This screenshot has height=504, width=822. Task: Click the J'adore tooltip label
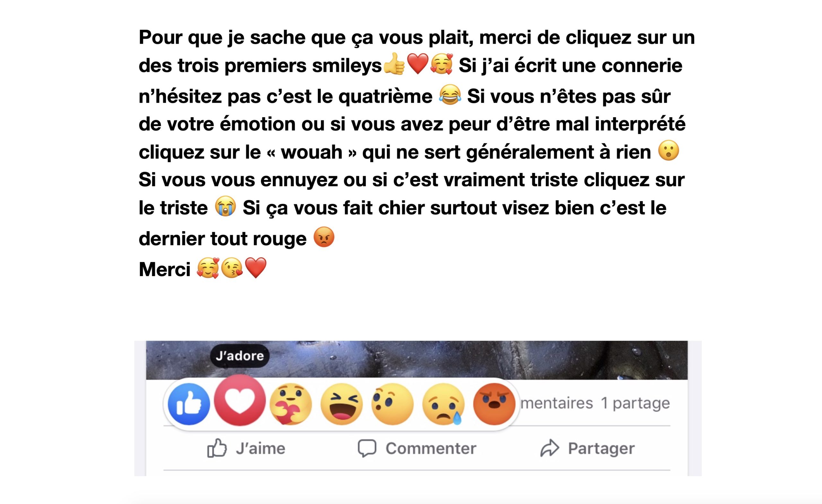point(240,356)
